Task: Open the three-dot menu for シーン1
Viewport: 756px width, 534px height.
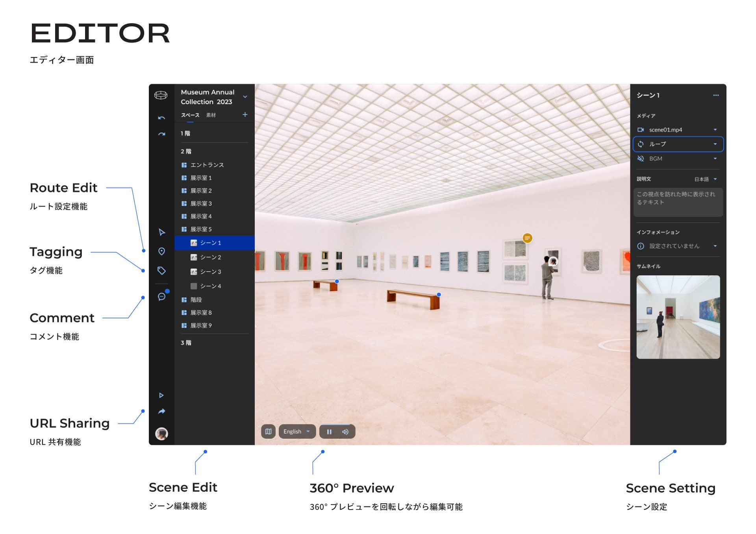Action: click(x=715, y=95)
